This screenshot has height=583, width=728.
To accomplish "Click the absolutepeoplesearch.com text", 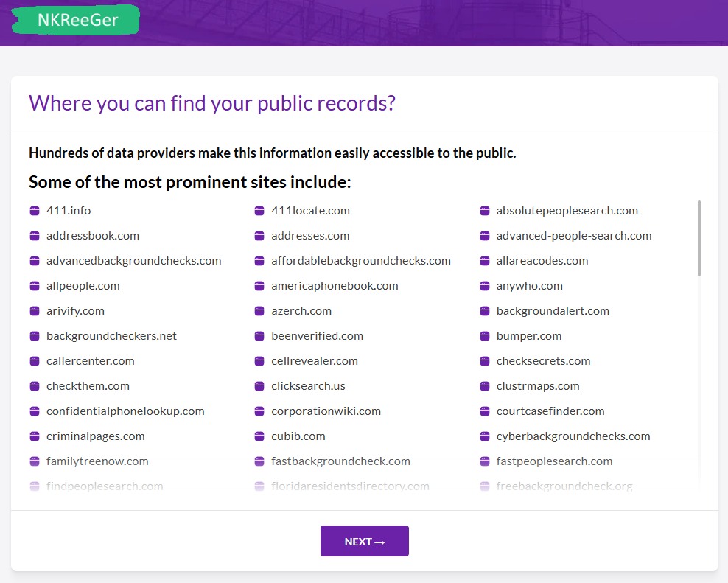I will click(x=567, y=211).
